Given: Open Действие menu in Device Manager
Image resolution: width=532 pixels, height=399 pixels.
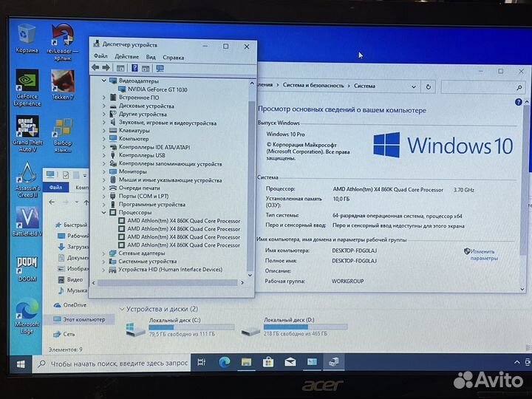Looking at the screenshot, I should pos(126,57).
